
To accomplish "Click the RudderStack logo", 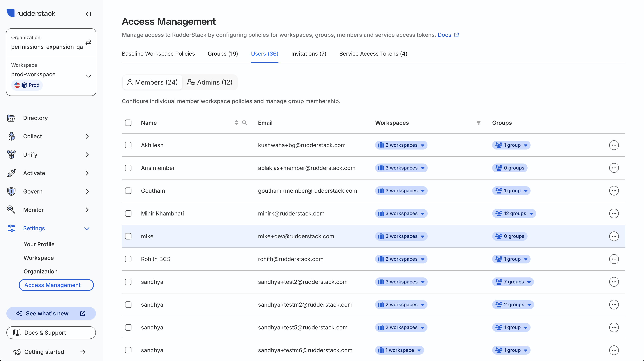I will coord(31,14).
